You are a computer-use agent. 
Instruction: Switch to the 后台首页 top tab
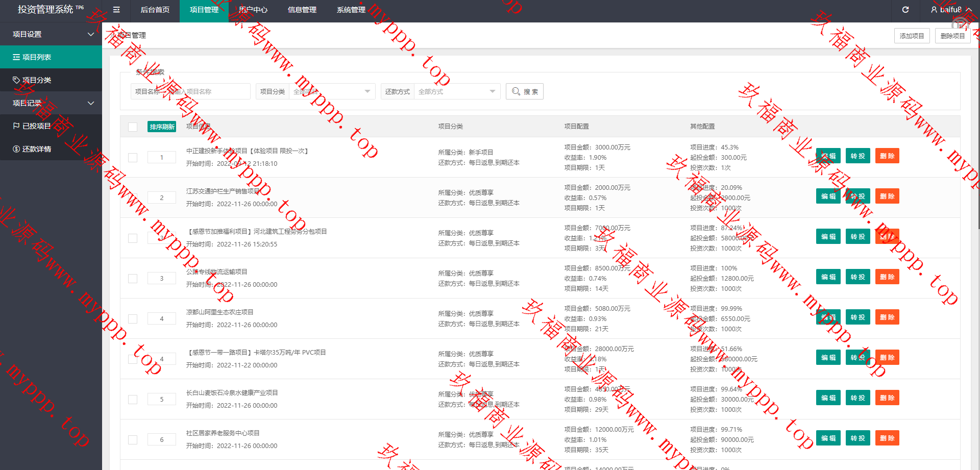point(155,10)
